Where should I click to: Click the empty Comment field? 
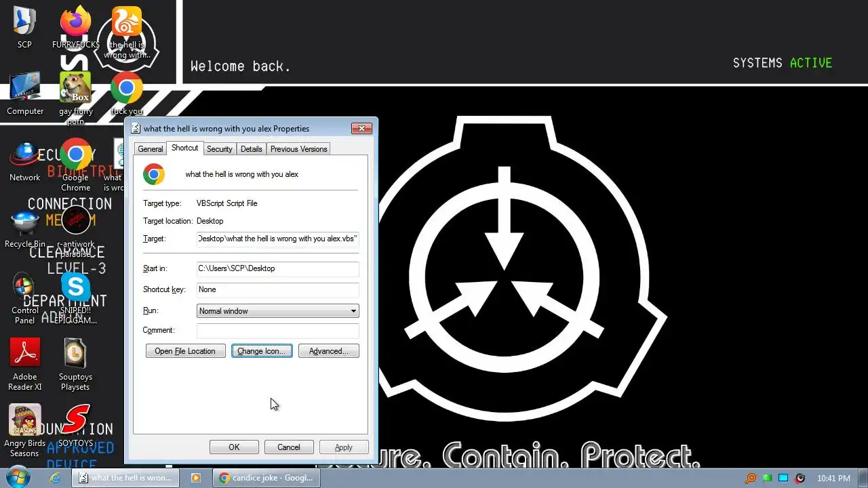[x=277, y=330]
